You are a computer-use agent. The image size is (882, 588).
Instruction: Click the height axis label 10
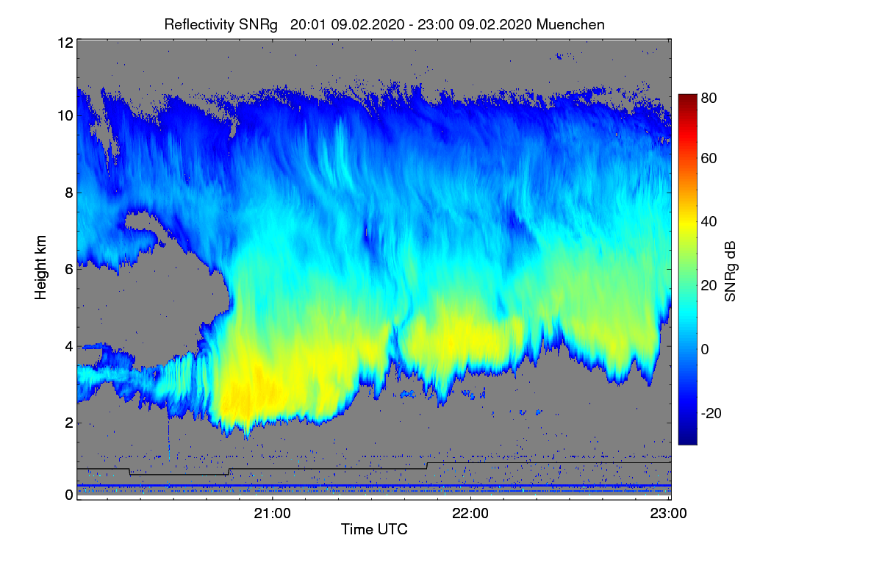(x=65, y=115)
